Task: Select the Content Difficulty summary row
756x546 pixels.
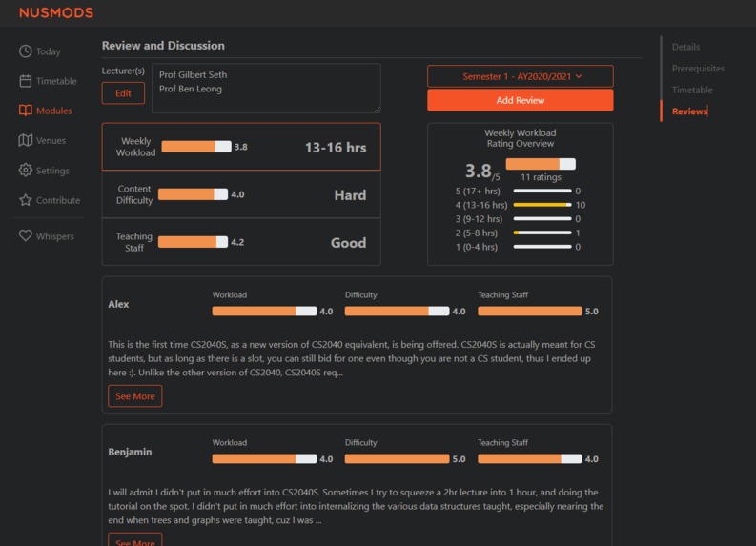Action: (241, 194)
